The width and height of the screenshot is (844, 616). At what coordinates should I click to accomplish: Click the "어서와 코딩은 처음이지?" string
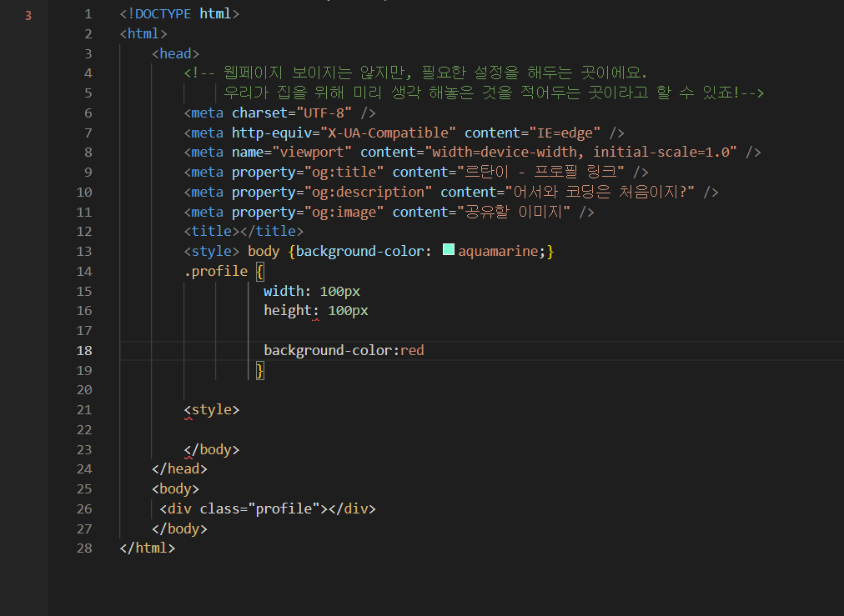tap(600, 192)
